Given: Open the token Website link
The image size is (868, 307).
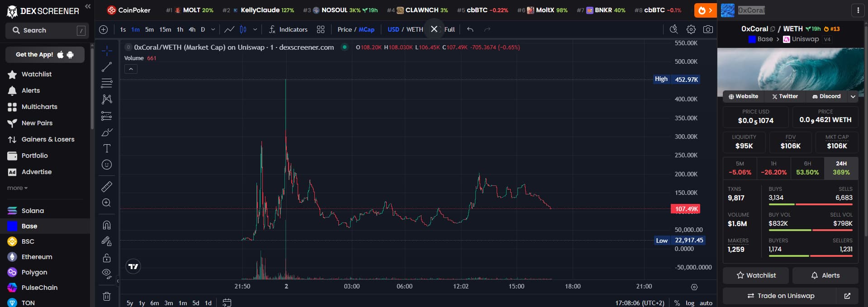Looking at the screenshot, I should 743,96.
